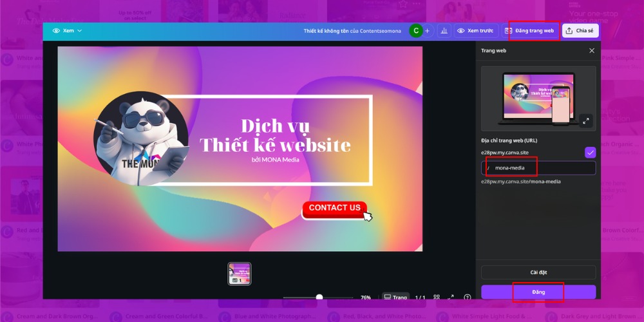Click the design title 'Thiết kế không tên'

(x=326, y=31)
